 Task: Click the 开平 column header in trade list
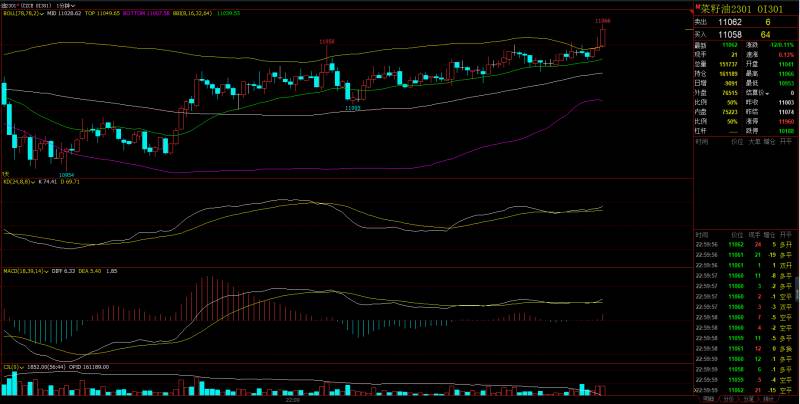click(785, 235)
